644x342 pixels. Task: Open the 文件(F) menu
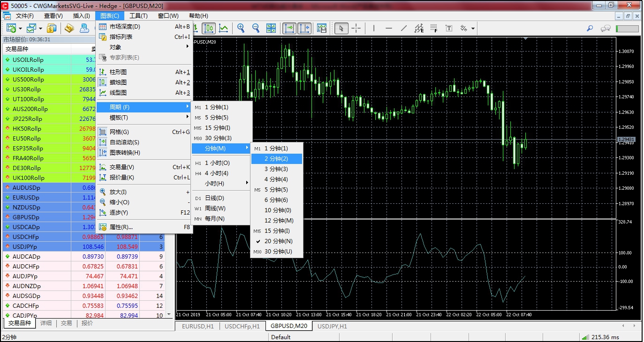click(x=25, y=16)
